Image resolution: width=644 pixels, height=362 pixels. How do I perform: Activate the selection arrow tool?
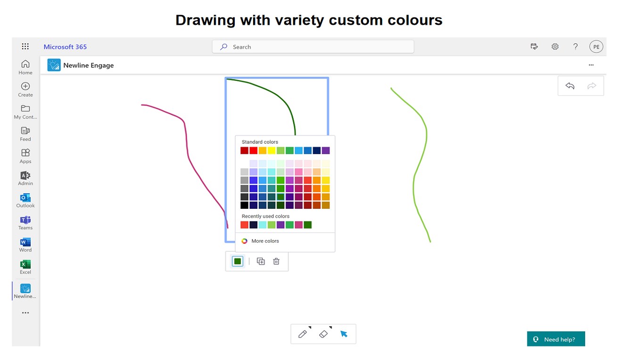tap(344, 334)
